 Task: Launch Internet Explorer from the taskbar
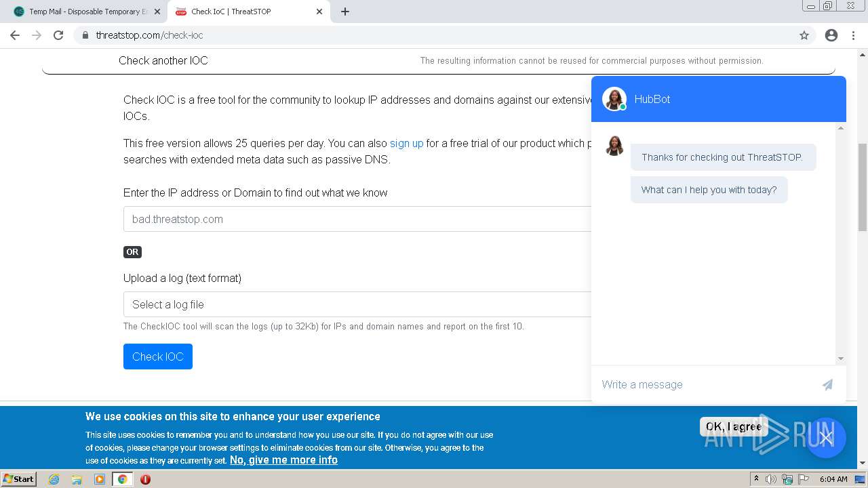(54, 479)
